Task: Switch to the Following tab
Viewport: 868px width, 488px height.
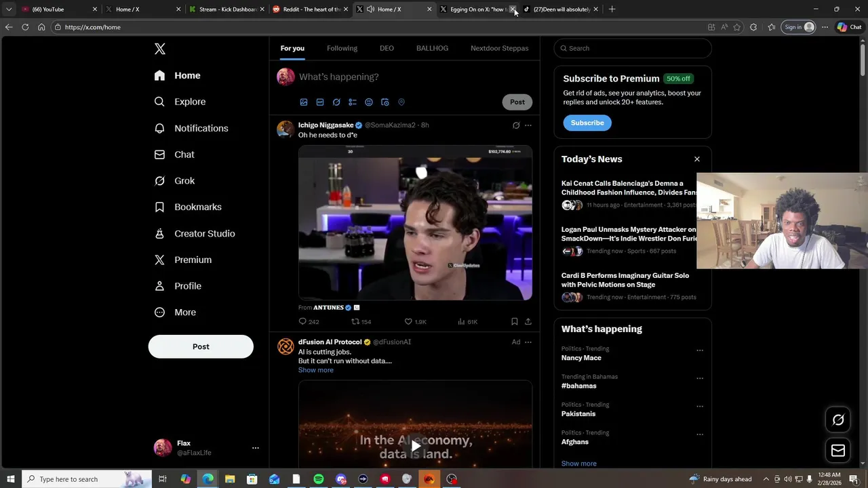Action: [x=342, y=48]
